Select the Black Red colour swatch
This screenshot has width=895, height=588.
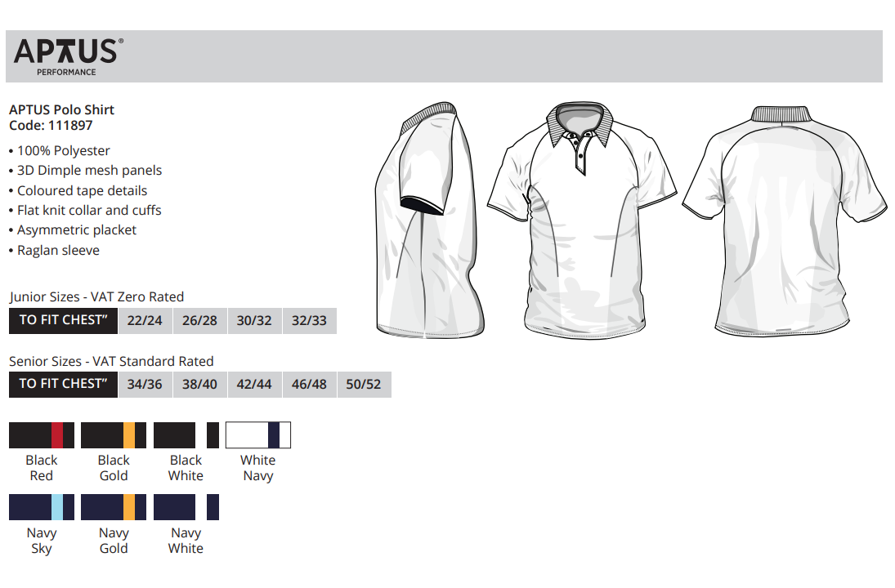click(x=42, y=435)
